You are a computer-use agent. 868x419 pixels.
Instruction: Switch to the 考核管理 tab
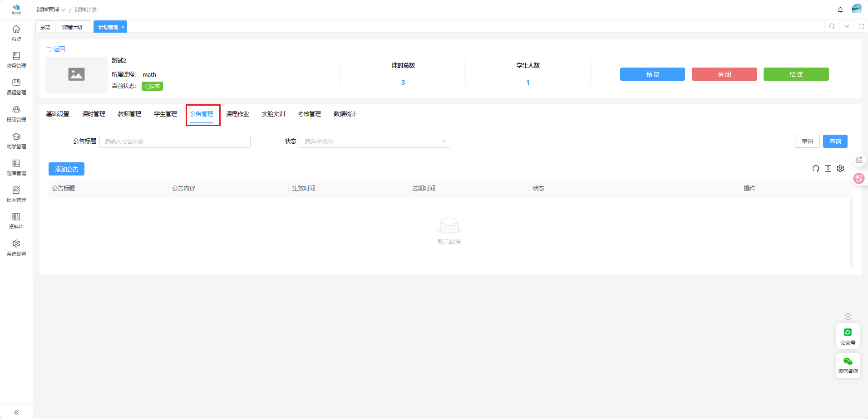[309, 114]
